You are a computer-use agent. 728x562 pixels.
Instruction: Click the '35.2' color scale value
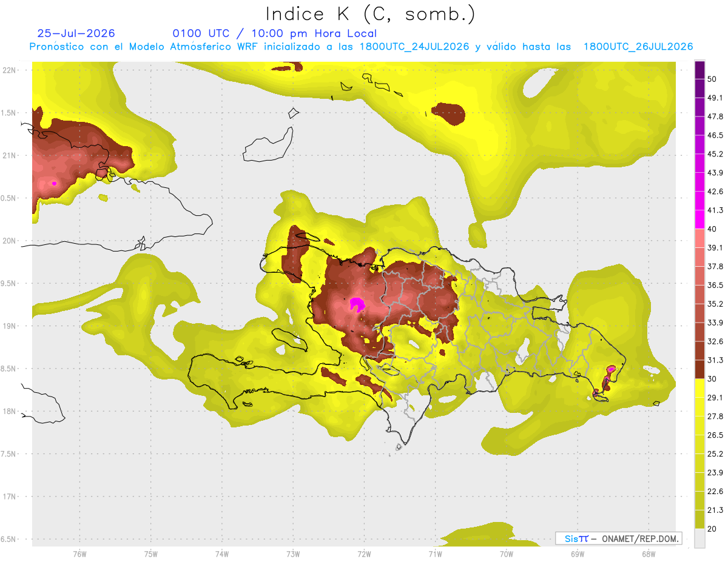pyautogui.click(x=715, y=304)
